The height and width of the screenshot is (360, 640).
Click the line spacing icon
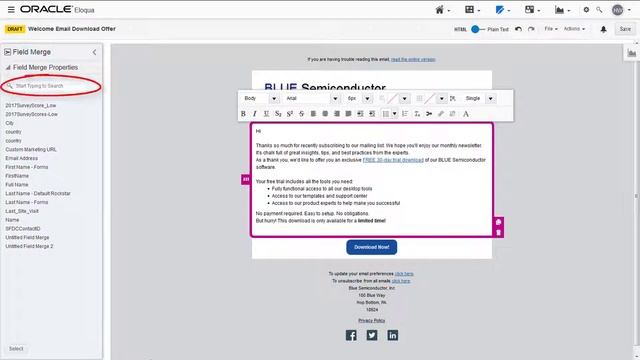[x=453, y=98]
